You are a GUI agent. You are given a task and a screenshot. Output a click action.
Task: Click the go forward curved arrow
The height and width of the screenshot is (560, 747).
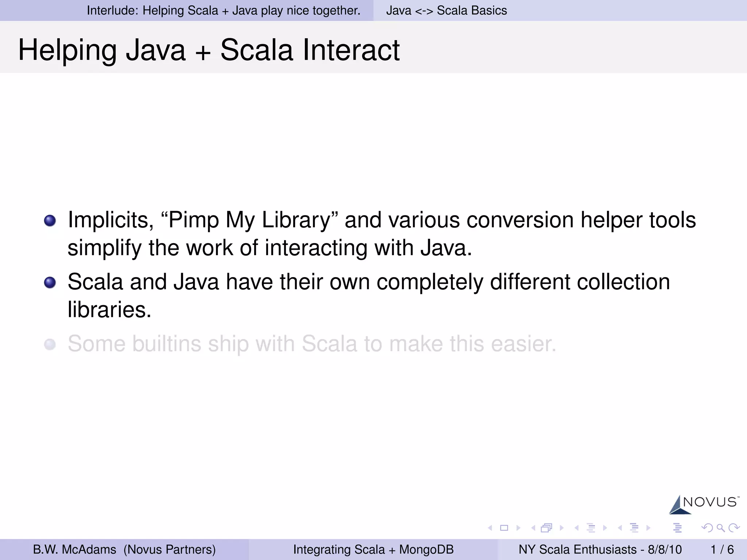point(734,528)
